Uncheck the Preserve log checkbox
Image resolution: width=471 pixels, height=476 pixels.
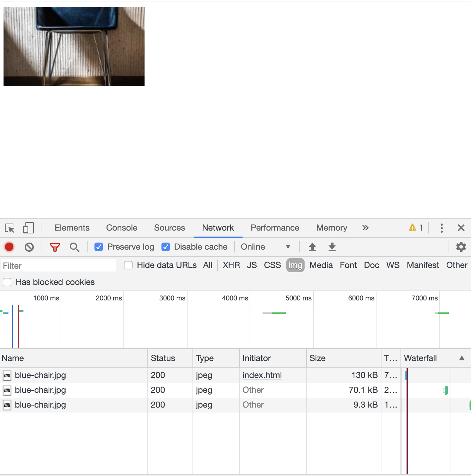[x=98, y=247]
